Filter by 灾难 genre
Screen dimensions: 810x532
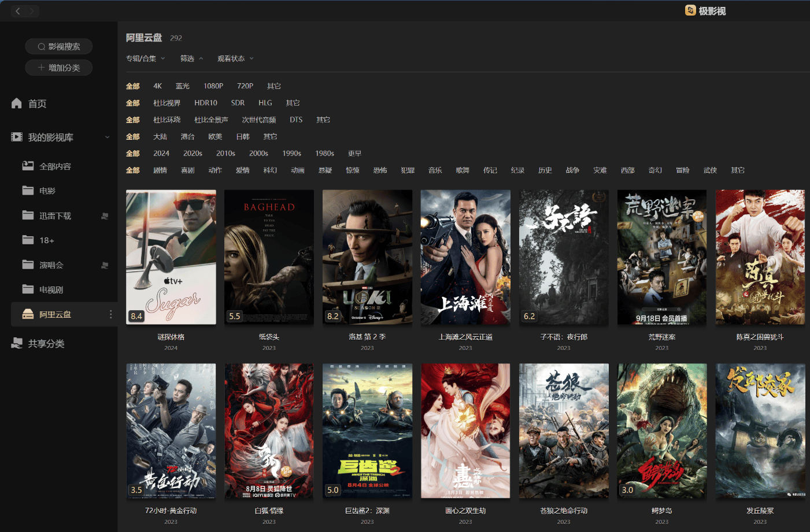click(x=600, y=170)
